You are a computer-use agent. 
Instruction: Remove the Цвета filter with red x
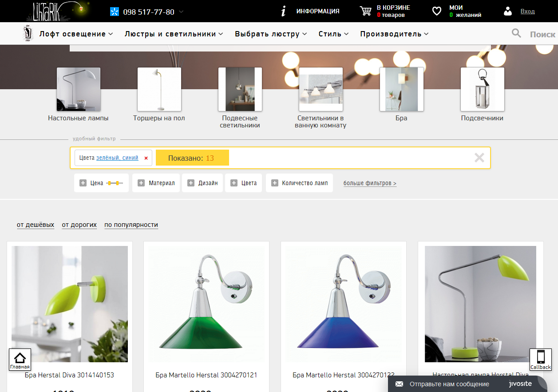point(146,158)
